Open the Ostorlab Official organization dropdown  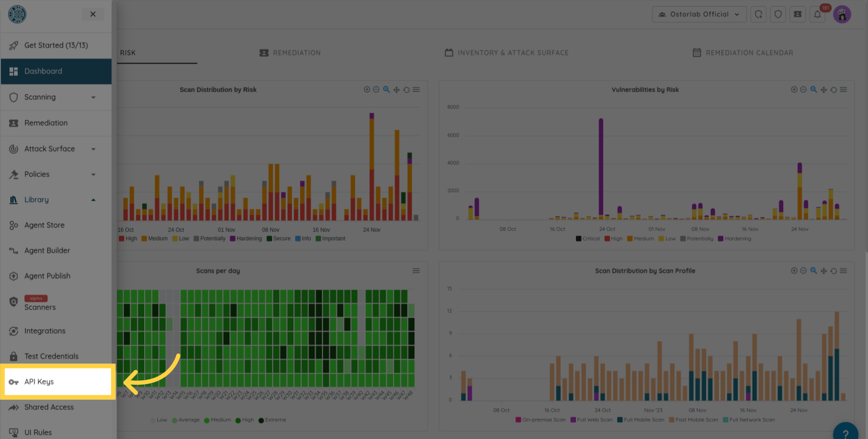[x=699, y=14]
